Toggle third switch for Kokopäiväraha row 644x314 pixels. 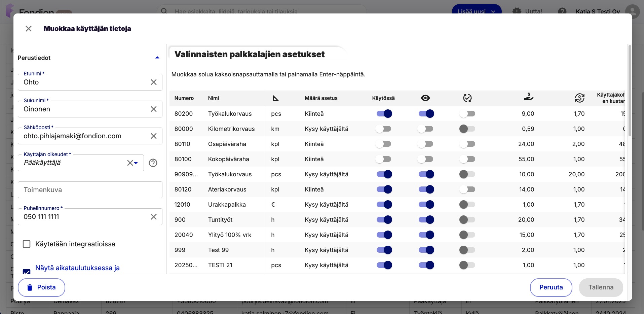(x=467, y=159)
